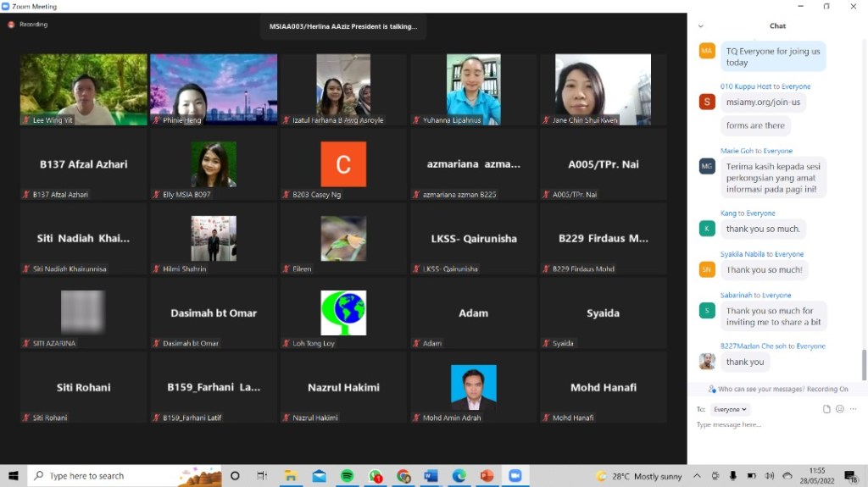Click the file attachment icon in chat
Viewport: 868px width, 487px height.
point(826,409)
